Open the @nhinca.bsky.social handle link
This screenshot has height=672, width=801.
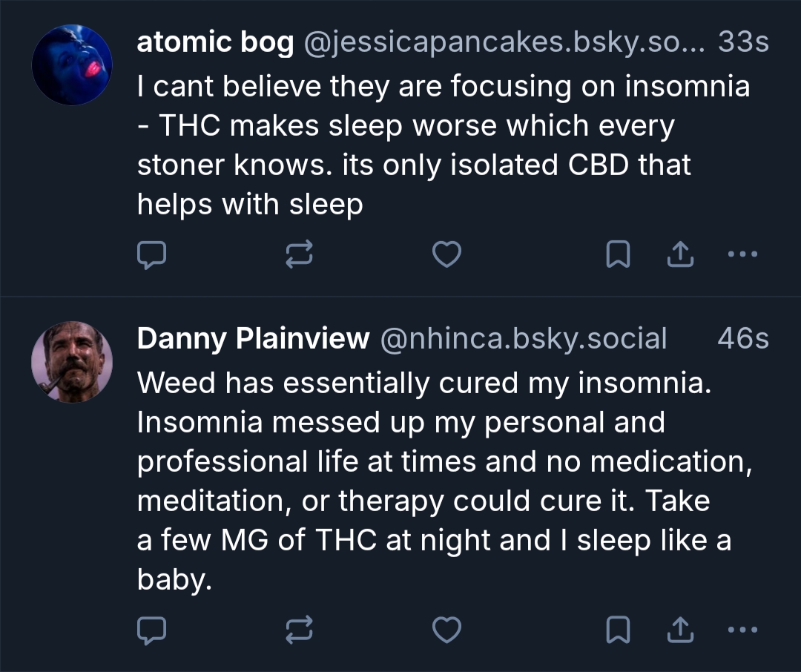523,339
